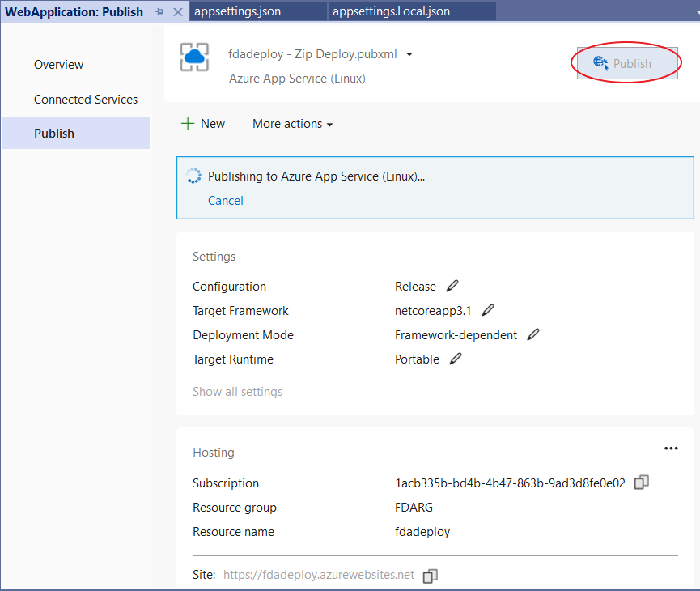Click the Azure App Service (Linux) label

297,79
